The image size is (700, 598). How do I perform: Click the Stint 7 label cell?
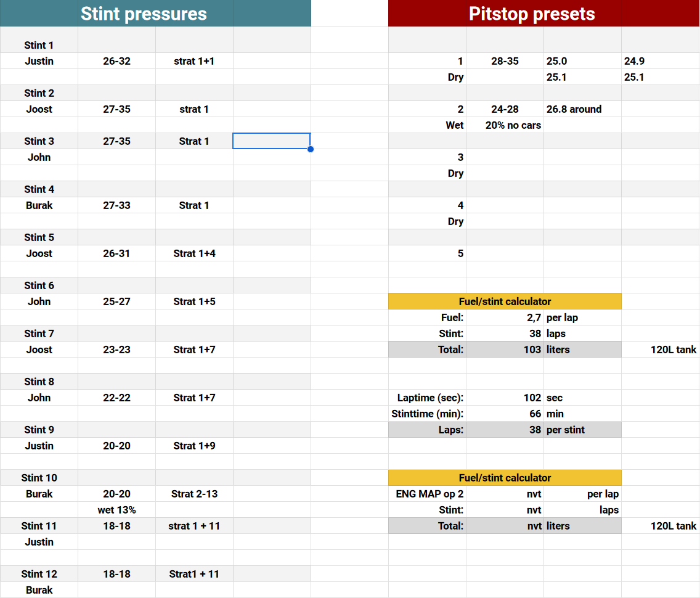(39, 334)
